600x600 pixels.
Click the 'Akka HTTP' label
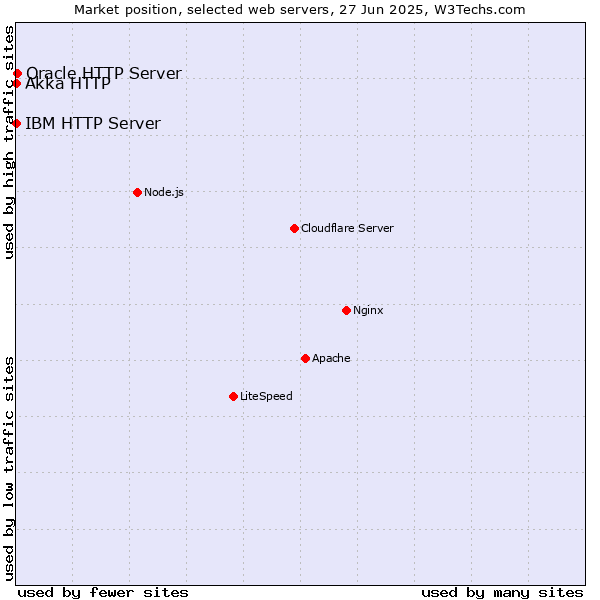(68, 84)
